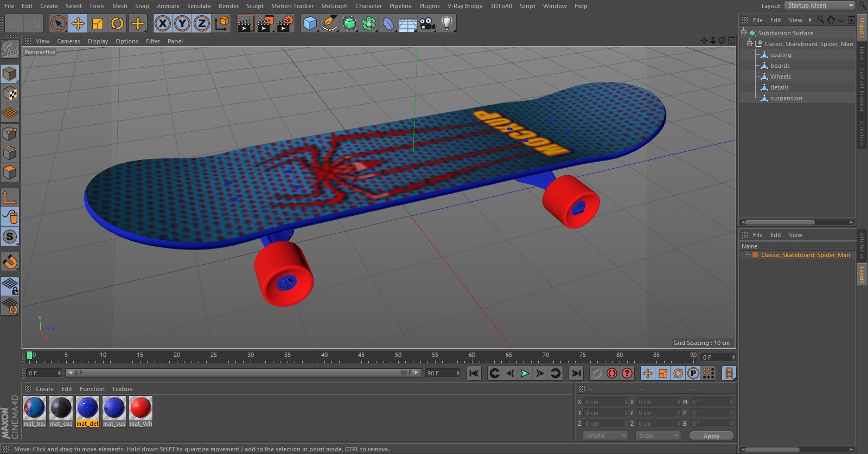This screenshot has height=454, width=868.
Task: Open the Objects side tab
Action: click(861, 27)
